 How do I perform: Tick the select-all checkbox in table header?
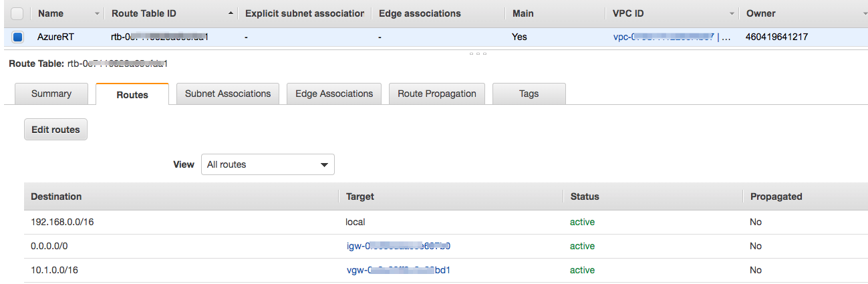[17, 13]
